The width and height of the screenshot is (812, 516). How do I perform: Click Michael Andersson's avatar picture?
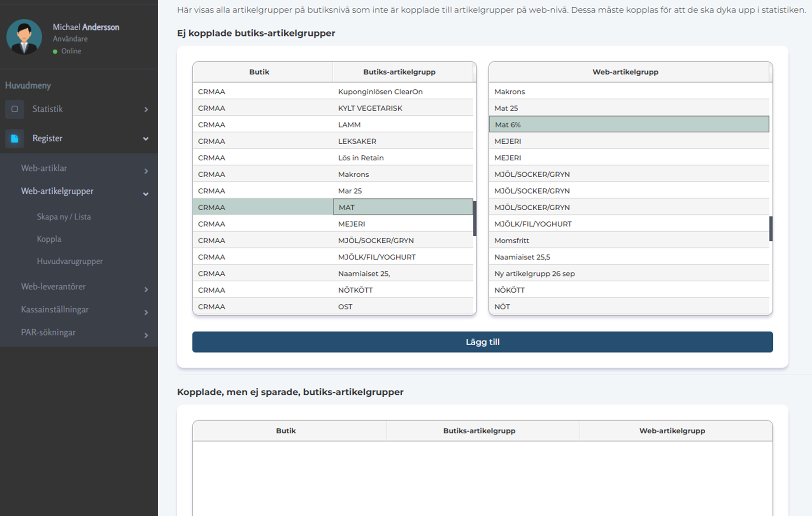tap(24, 37)
